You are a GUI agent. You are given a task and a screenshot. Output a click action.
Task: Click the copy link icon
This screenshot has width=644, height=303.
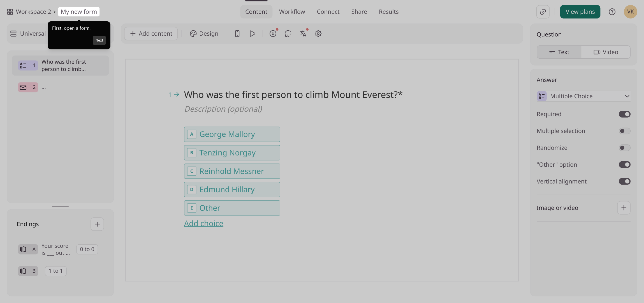(543, 12)
